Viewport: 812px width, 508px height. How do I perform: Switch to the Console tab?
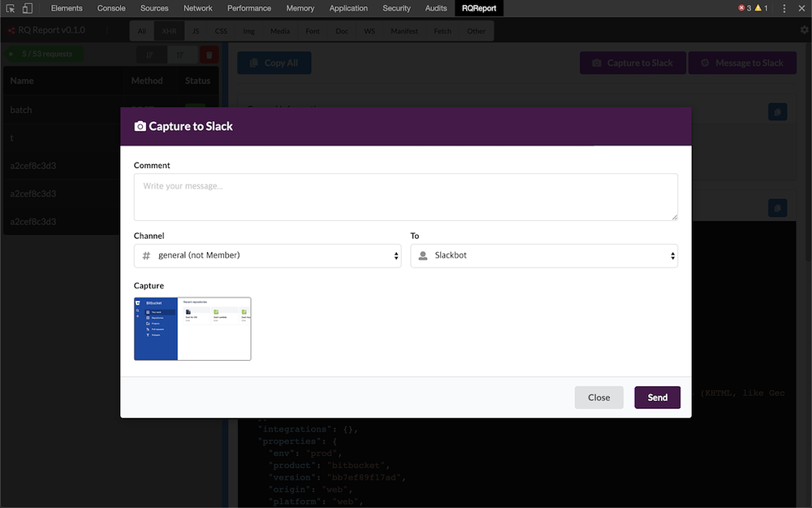click(111, 8)
